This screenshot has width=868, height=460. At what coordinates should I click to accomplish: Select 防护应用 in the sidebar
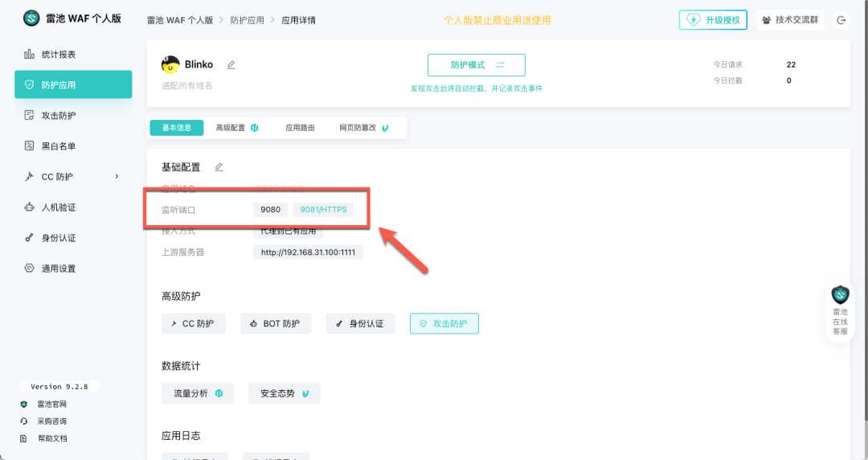(73, 84)
